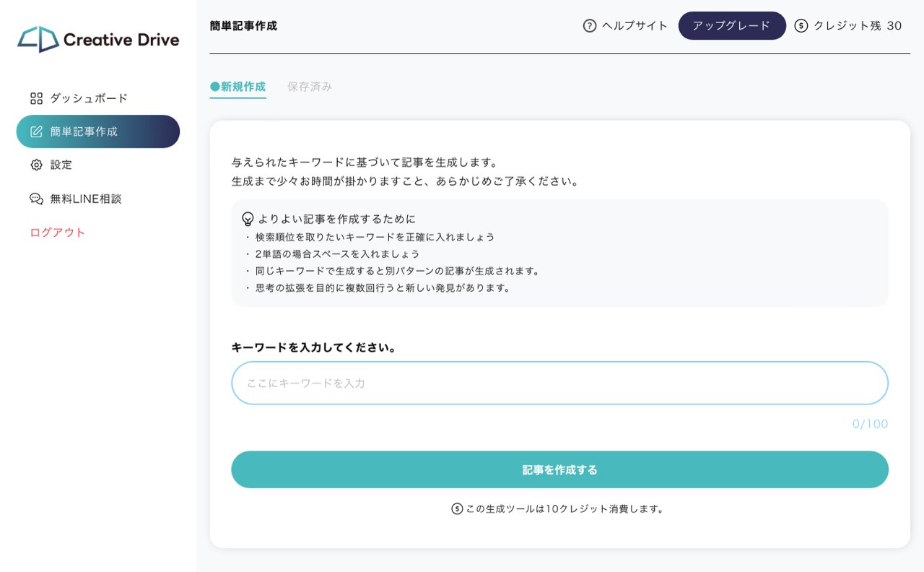Click the coin icon beside the 10クレジット消費 note
Image resolution: width=924 pixels, height=572 pixels.
[x=457, y=508]
